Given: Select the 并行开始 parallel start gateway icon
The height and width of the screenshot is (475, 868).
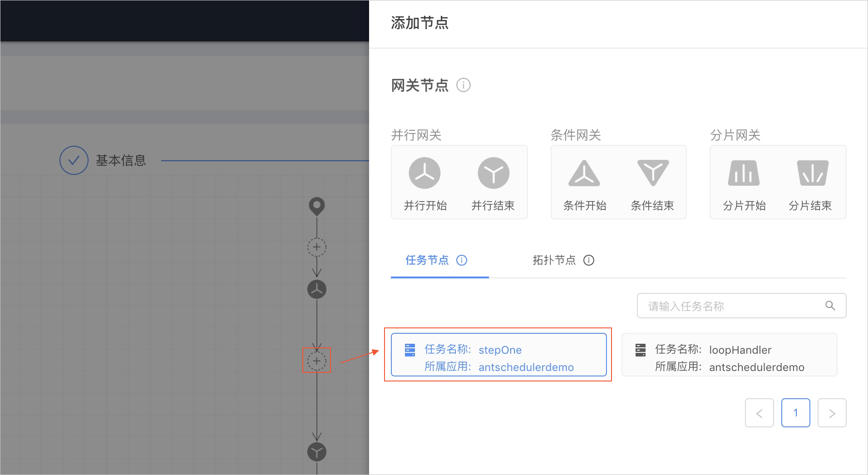Looking at the screenshot, I should pyautogui.click(x=424, y=173).
